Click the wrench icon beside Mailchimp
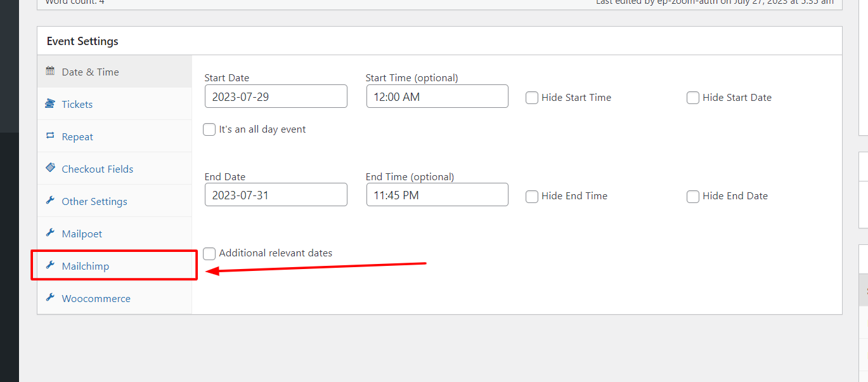This screenshot has width=868, height=382. (x=50, y=265)
